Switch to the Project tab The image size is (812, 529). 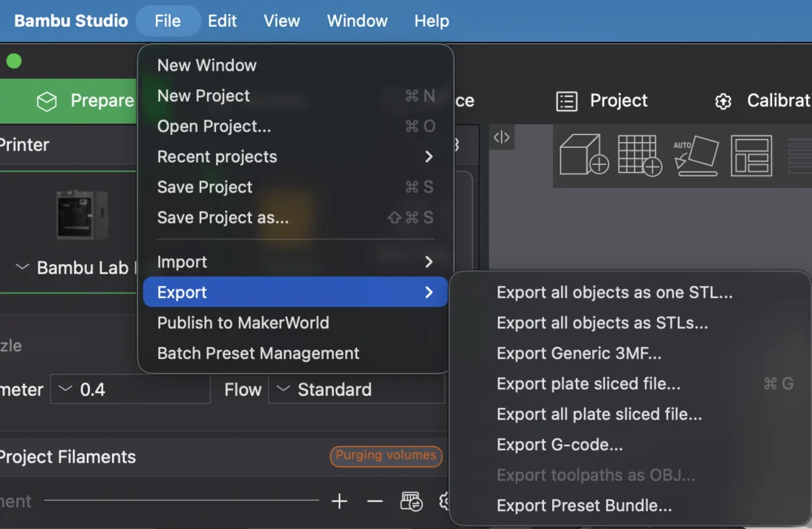coord(602,101)
